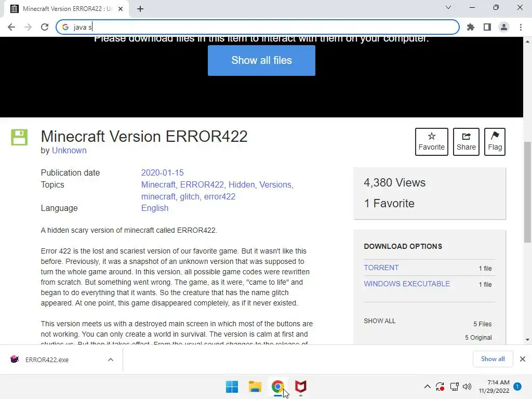Open the Chrome profile avatar

(504, 27)
